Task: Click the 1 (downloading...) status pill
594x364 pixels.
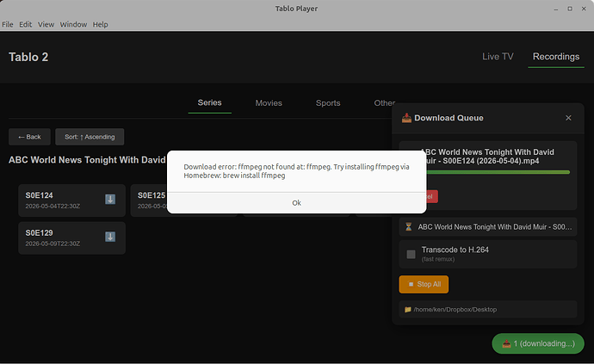Action: point(538,343)
